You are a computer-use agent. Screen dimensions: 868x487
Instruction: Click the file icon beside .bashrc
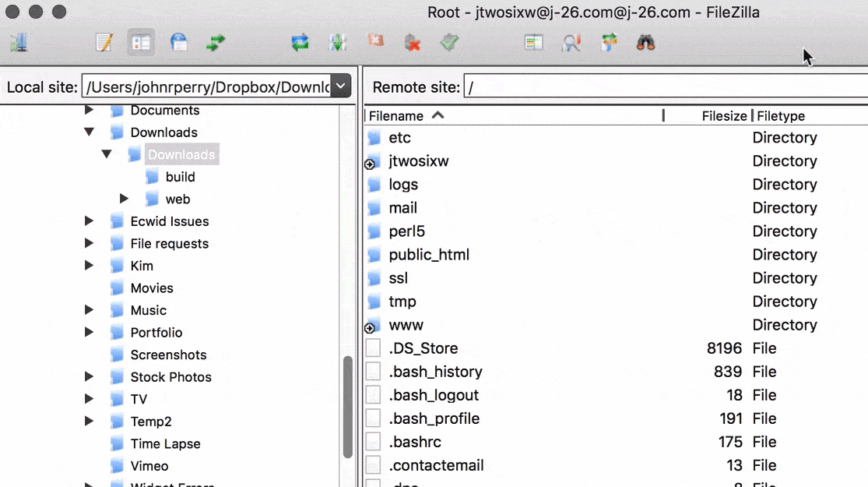click(x=373, y=442)
